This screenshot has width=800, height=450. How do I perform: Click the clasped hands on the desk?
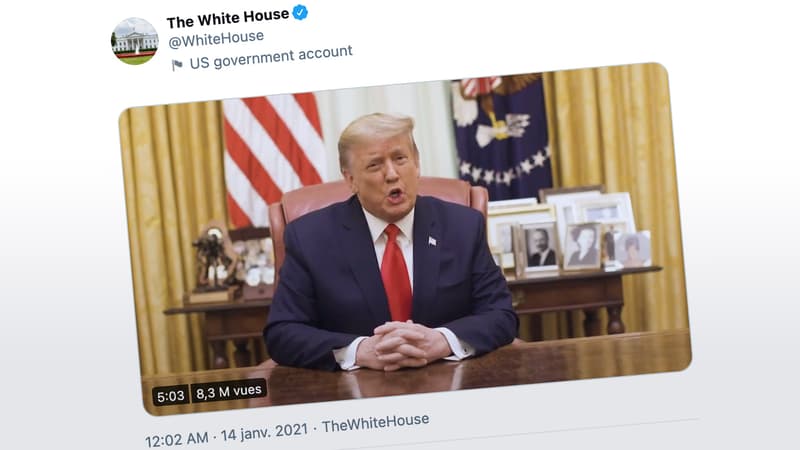click(401, 345)
